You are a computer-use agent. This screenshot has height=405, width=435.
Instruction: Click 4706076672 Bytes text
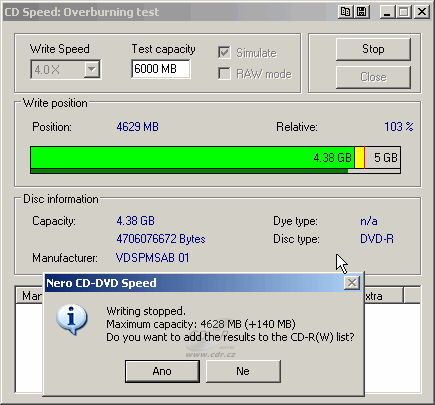[161, 239]
